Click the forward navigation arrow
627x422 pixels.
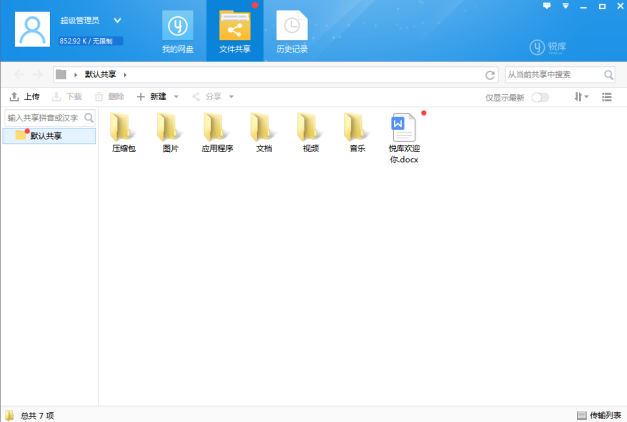(x=38, y=74)
